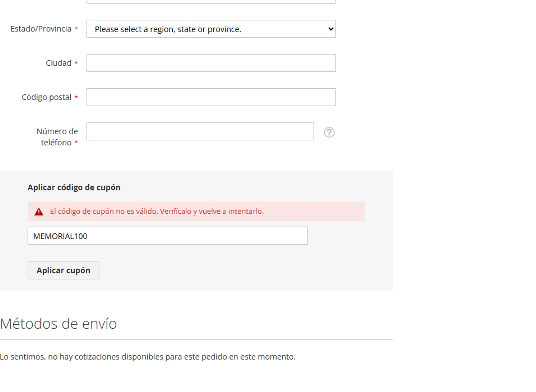Click the phone number help question mark icon
The image size is (536, 392).
(x=329, y=132)
